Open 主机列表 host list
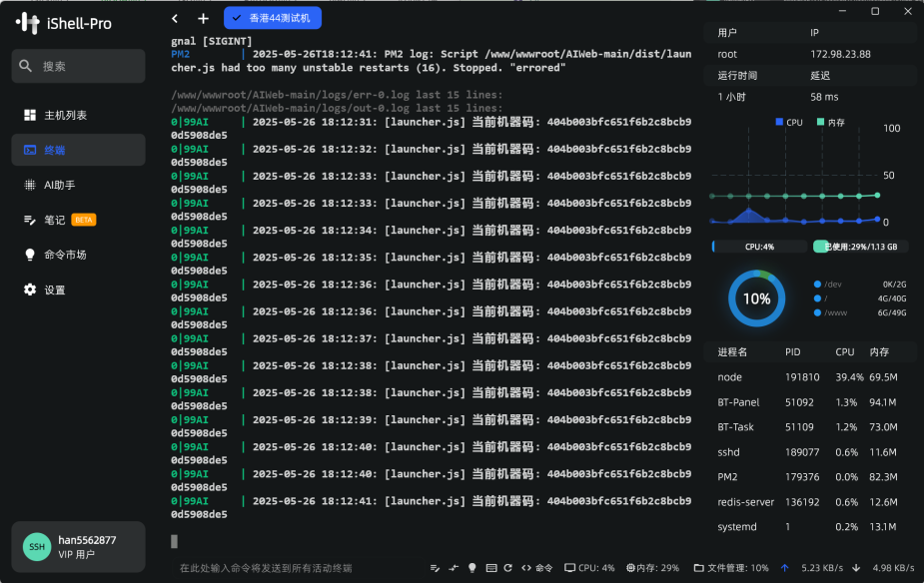 click(78, 115)
